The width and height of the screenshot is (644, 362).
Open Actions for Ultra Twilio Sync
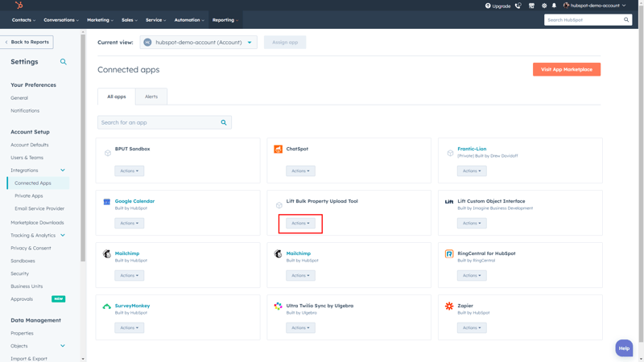(x=300, y=327)
